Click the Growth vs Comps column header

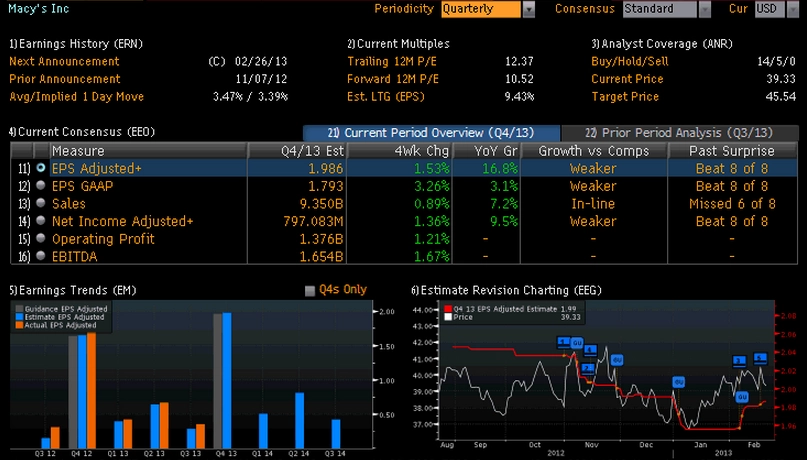594,151
